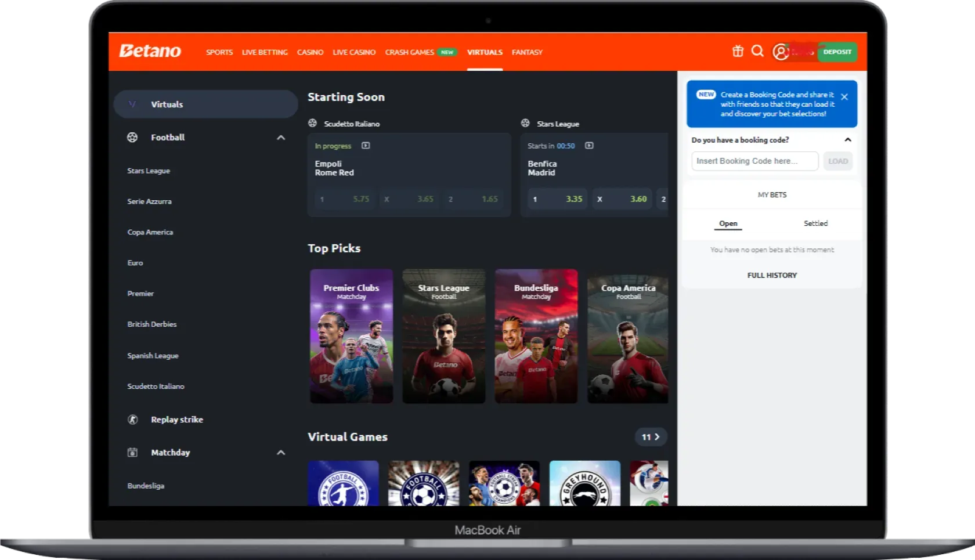The image size is (975, 560).
Task: Collapse the booking code section chevron
Action: 848,140
